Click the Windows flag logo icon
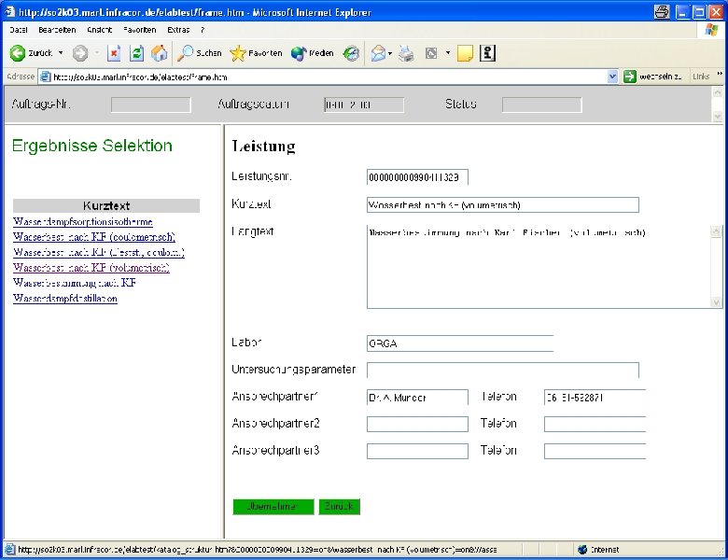 [712, 30]
